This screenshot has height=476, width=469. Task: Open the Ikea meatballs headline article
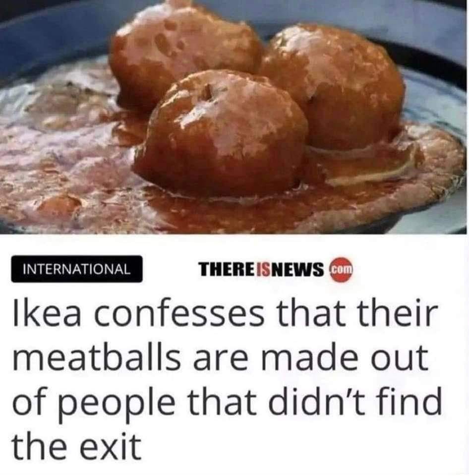pyautogui.click(x=226, y=380)
